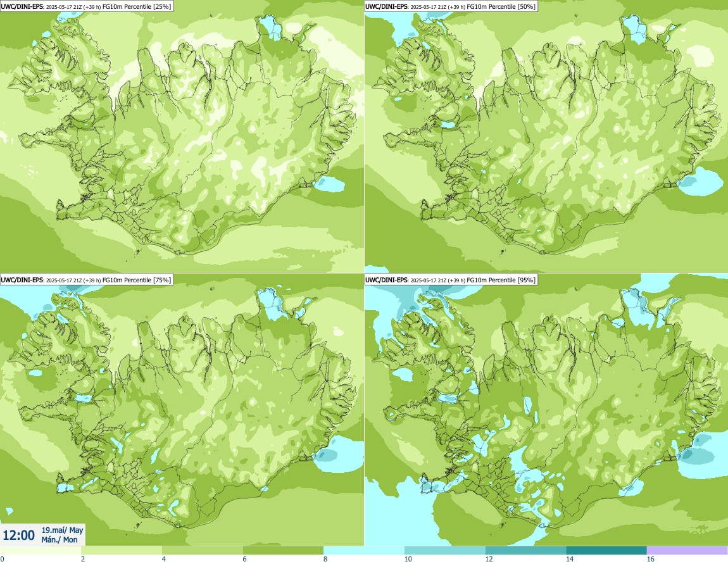Pick the 8–10 light cyan legend band
The height and width of the screenshot is (564, 728).
[364, 551]
